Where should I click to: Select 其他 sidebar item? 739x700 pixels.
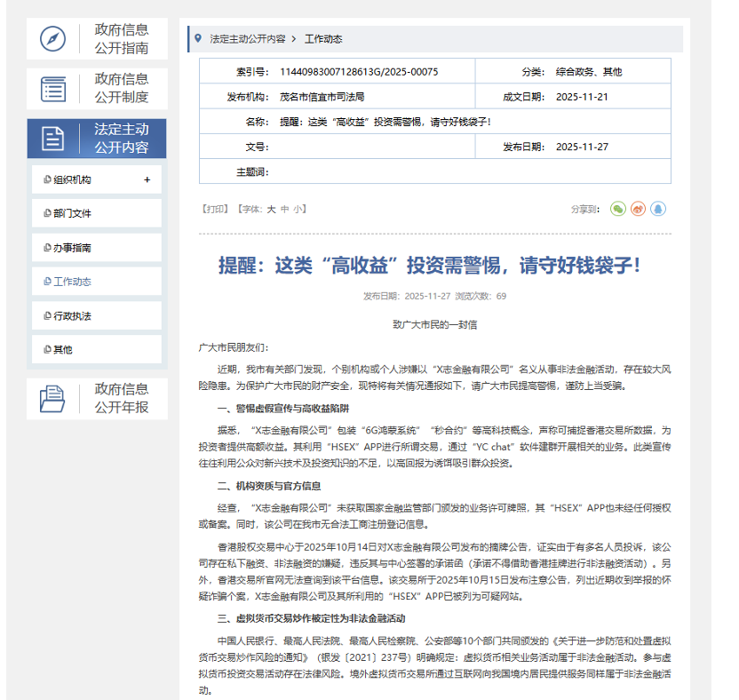click(x=63, y=349)
